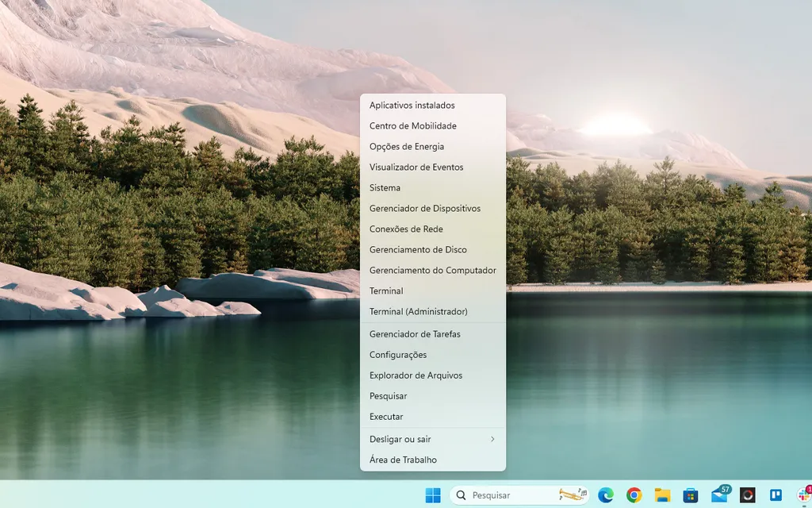Open Configurações from the menu
This screenshot has height=508, width=812.
[396, 354]
